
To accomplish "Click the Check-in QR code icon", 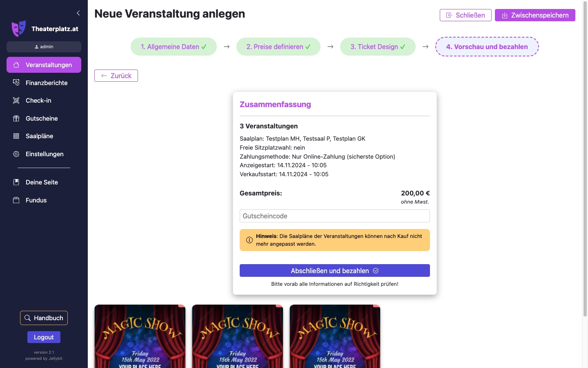I will click(x=16, y=101).
